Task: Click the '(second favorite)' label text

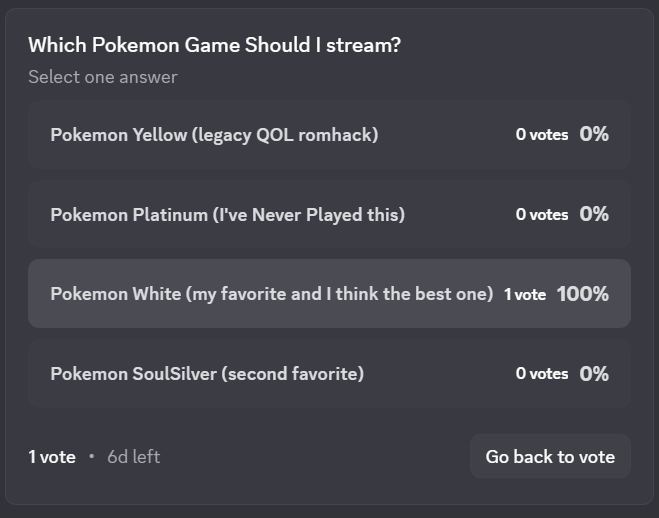Action: 292,374
